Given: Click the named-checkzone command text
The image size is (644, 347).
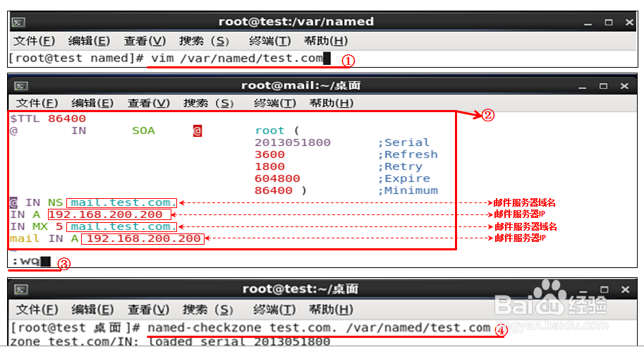Looking at the screenshot, I should pyautogui.click(x=319, y=328).
